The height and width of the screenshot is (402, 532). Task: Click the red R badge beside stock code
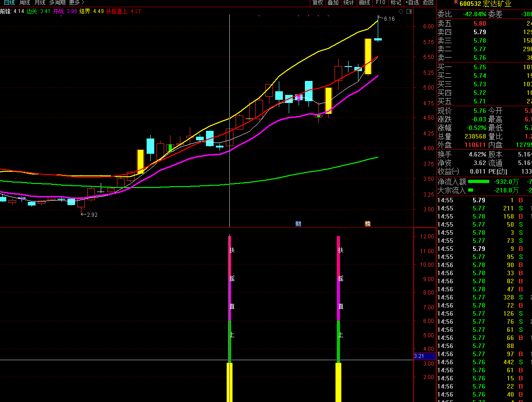(x=455, y=3)
